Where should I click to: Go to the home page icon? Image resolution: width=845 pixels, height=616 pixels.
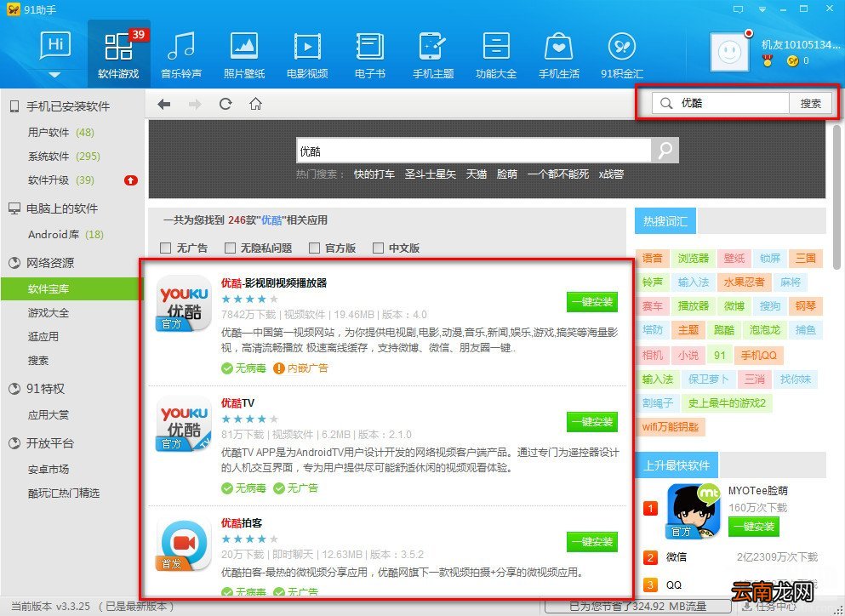tap(255, 104)
